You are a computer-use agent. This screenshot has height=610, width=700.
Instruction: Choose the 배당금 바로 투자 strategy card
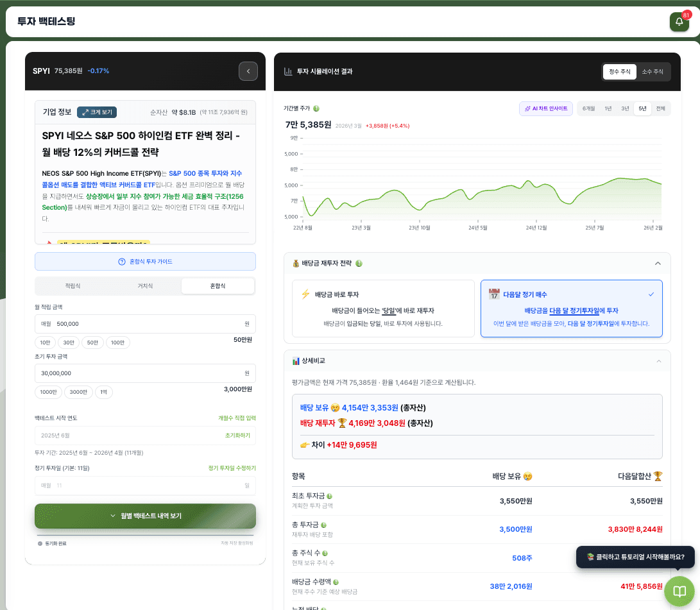pos(383,309)
